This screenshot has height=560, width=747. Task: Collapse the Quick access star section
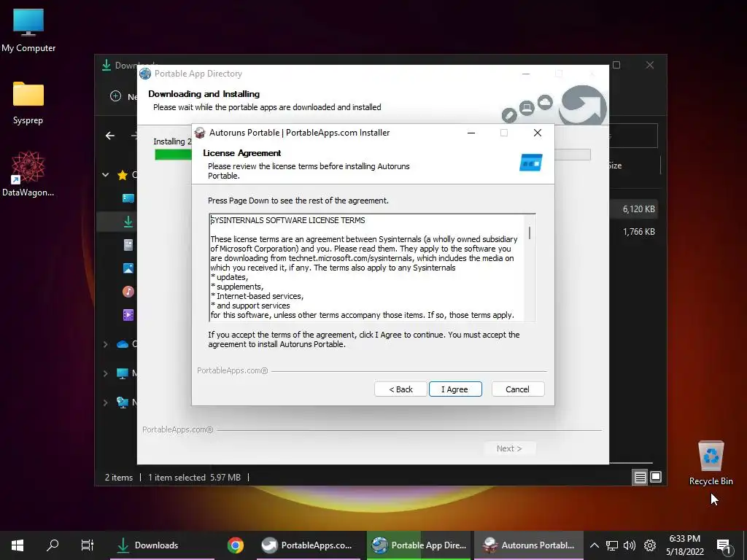[105, 175]
